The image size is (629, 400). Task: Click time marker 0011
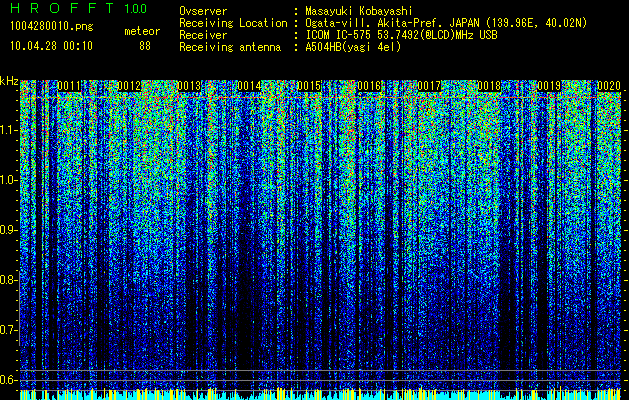point(69,86)
